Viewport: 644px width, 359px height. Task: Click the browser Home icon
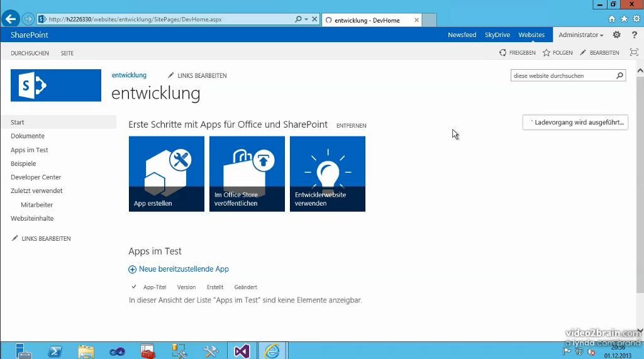pos(612,19)
